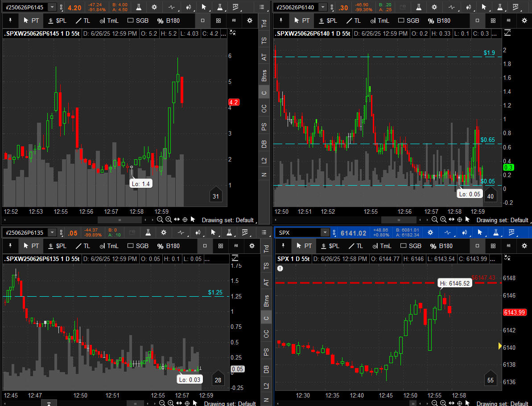Open chart settings gear in SPX header
Screen dimensions: 532x406
pos(430,232)
